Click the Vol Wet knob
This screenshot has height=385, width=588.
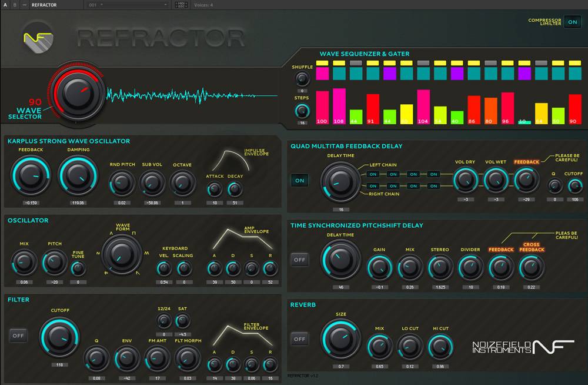point(496,181)
